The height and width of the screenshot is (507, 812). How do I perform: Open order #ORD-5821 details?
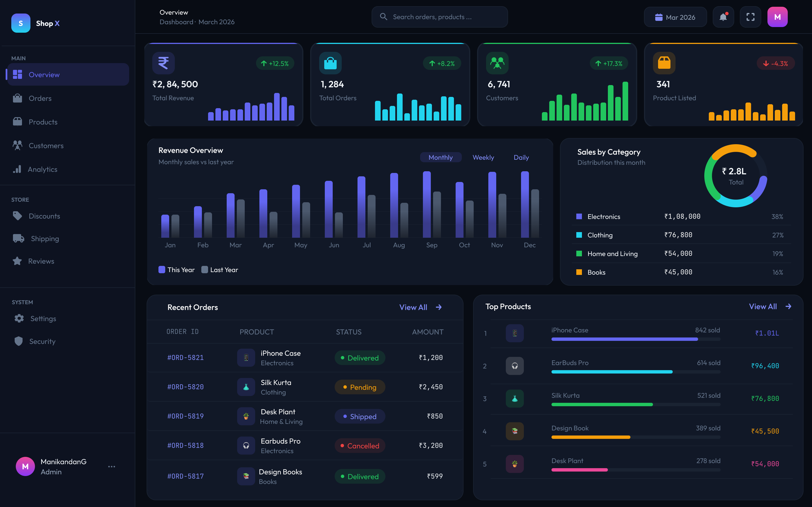185,357
